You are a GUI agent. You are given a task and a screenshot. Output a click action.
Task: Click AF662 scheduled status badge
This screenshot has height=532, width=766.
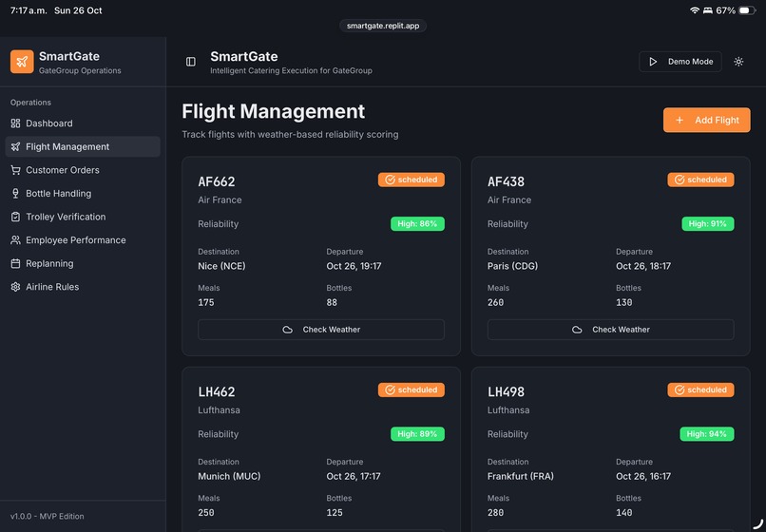[412, 180]
